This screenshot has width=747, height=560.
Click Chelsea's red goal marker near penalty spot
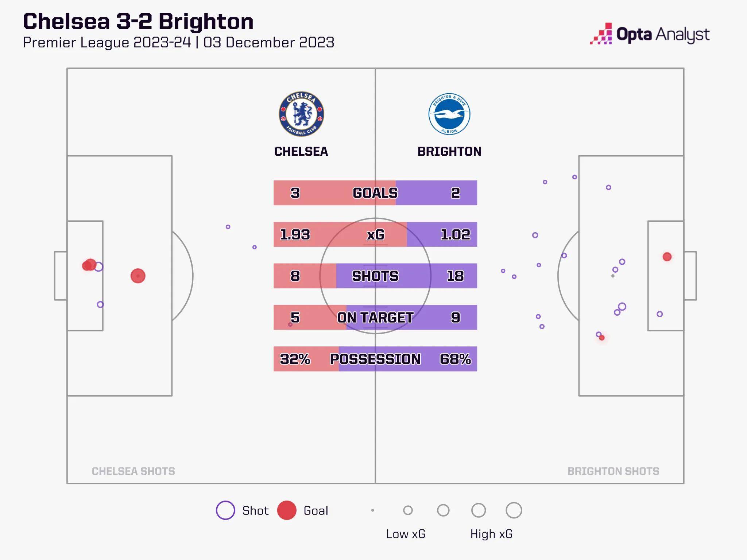138,276
